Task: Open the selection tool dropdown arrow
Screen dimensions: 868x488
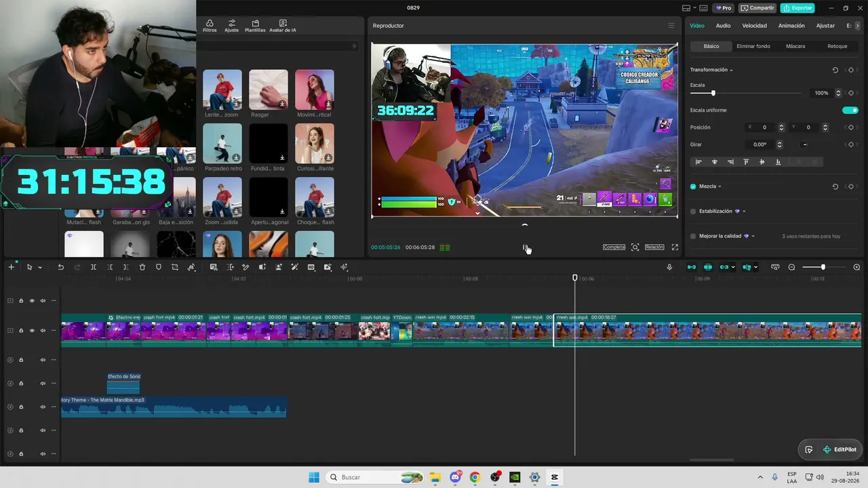Action: point(40,268)
